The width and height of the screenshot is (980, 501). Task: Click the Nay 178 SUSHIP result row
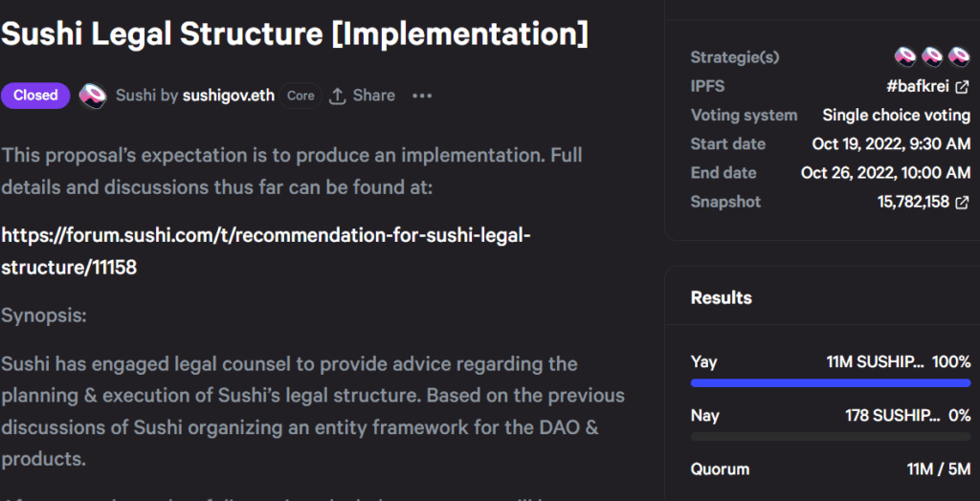831,415
